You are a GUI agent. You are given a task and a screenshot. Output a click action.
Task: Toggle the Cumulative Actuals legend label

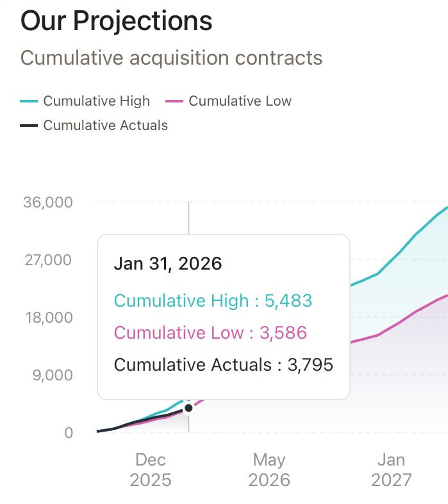[x=105, y=126]
